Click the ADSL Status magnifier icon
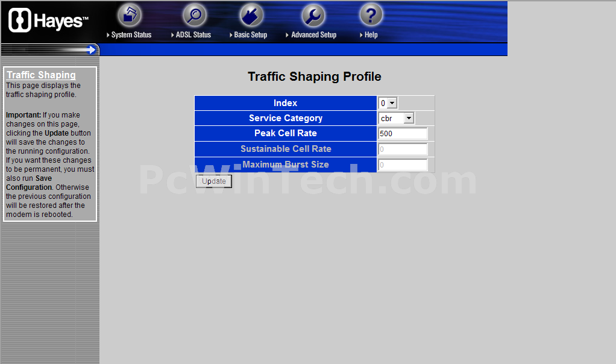The width and height of the screenshot is (616, 364). 195,15
